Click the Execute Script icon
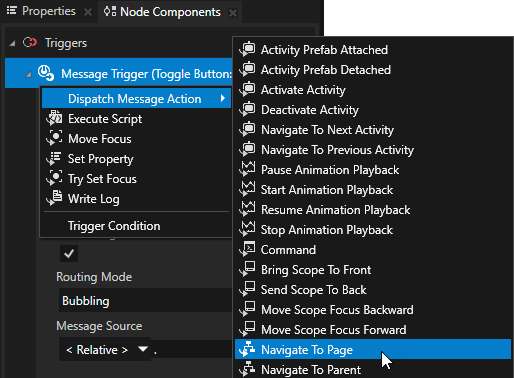This screenshot has height=378, width=514. [54, 118]
